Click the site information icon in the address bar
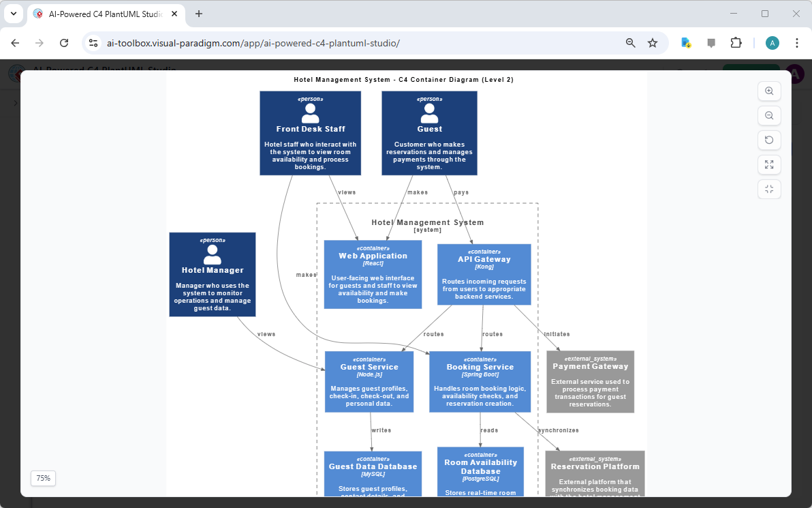 click(93, 42)
